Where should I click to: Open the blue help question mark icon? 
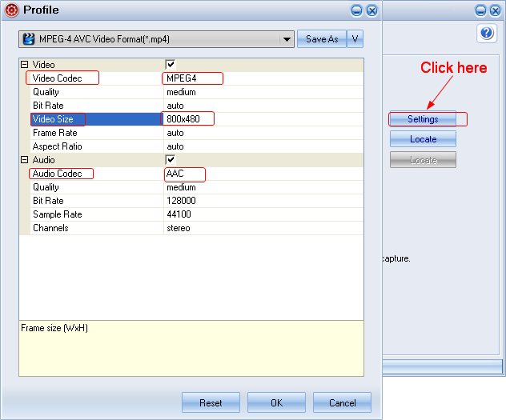click(x=487, y=33)
